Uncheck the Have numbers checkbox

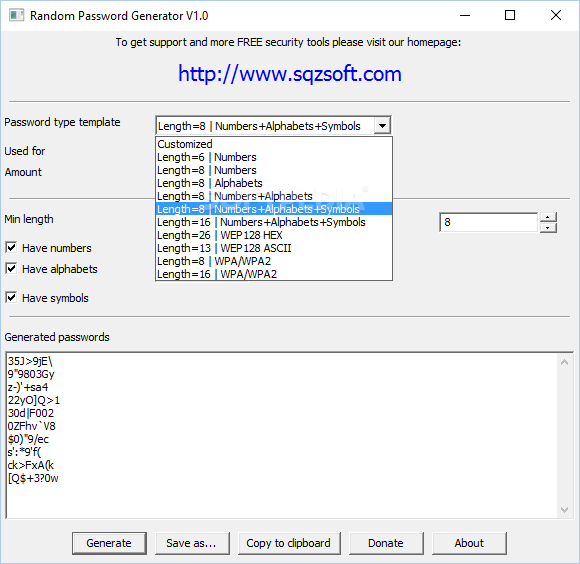tap(11, 247)
